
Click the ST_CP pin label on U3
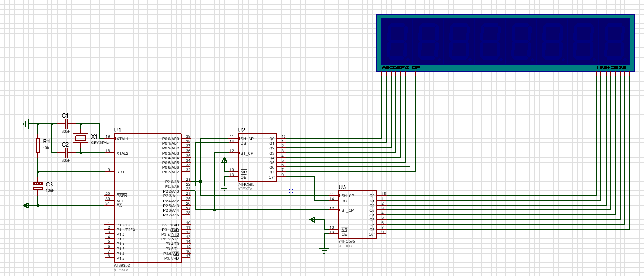tap(348, 210)
